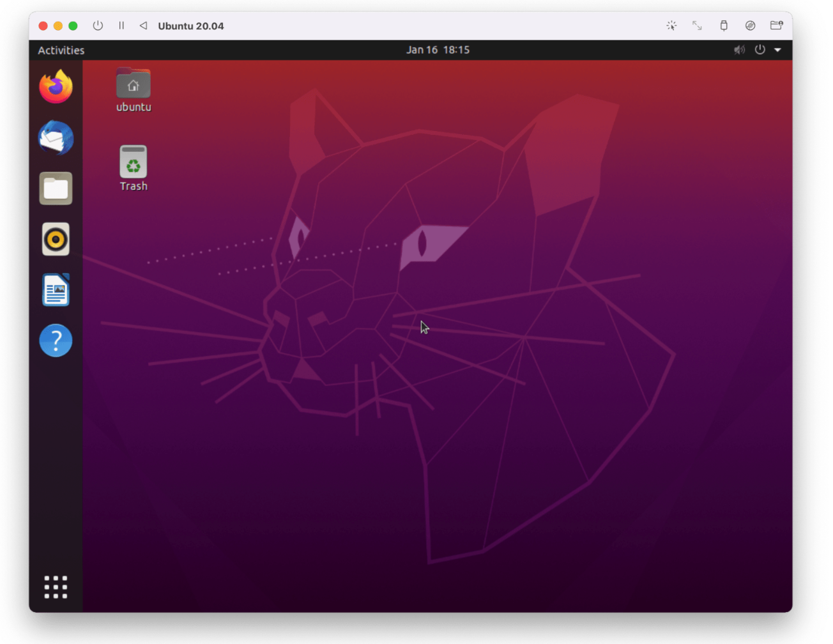Open the Files manager in dock

56,188
